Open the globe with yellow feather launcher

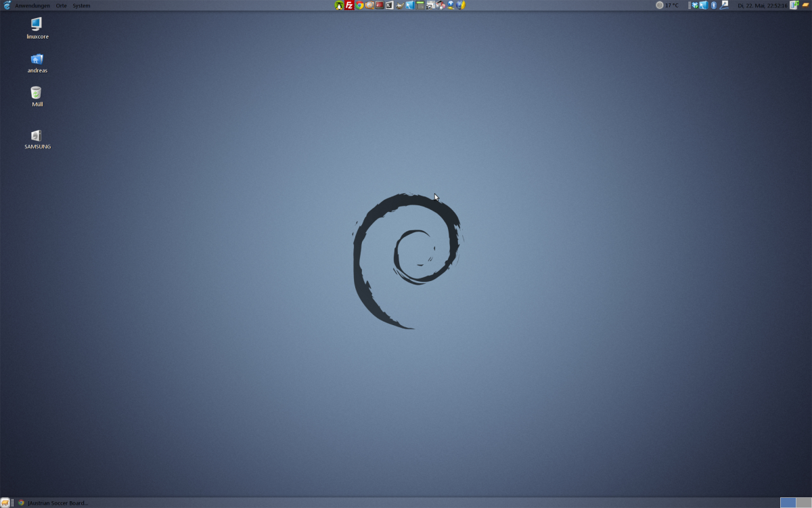(x=461, y=5)
